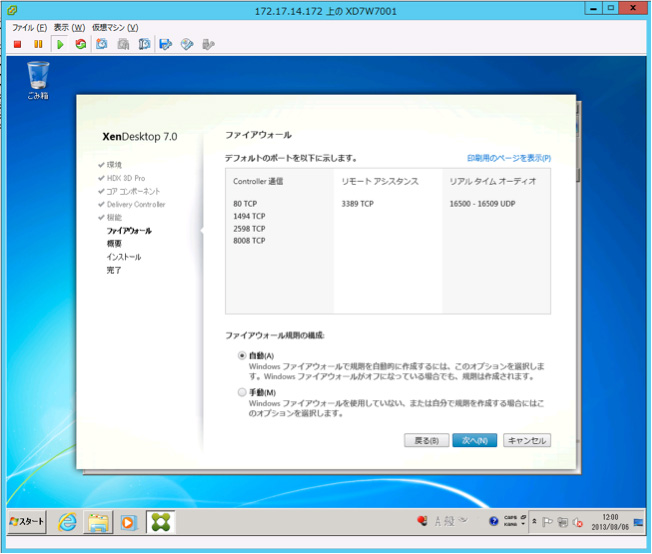Image resolution: width=652 pixels, height=554 pixels.
Task: Restore the language bar using top-right icon
Action: tap(524, 517)
